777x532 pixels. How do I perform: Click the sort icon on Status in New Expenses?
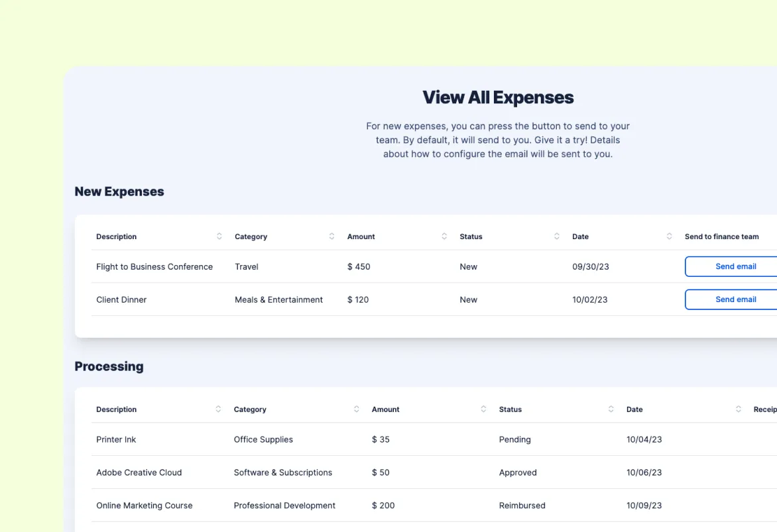[x=556, y=236]
